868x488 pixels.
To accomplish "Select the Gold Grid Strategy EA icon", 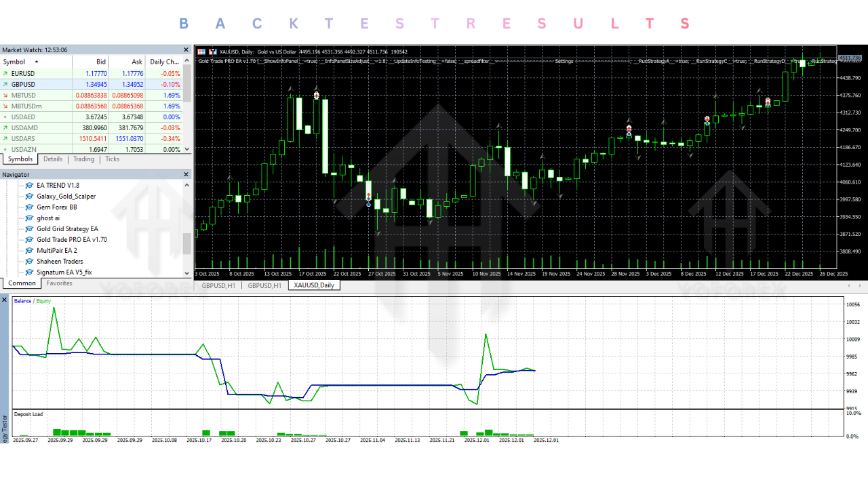I will (28, 228).
